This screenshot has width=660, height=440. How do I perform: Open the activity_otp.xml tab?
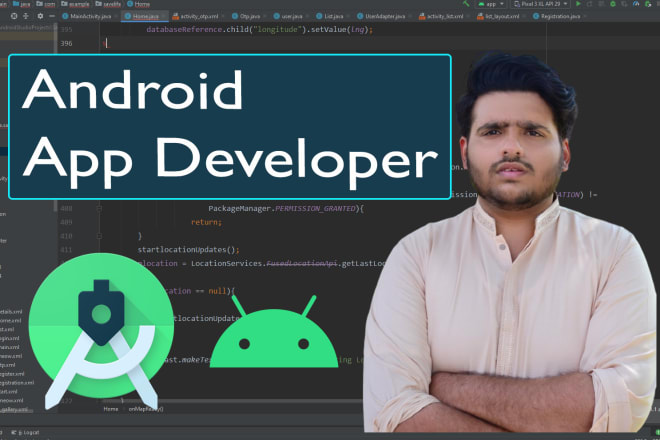pos(196,16)
